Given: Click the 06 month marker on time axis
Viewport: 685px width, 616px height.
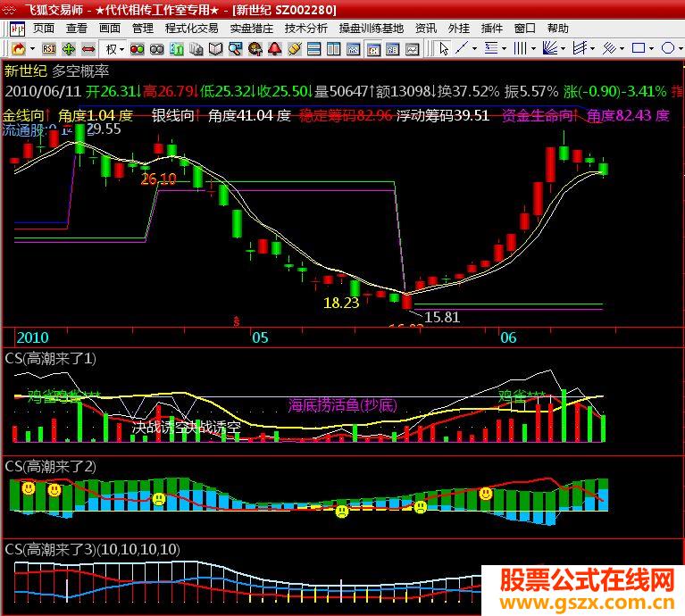Looking at the screenshot, I should pos(508,337).
